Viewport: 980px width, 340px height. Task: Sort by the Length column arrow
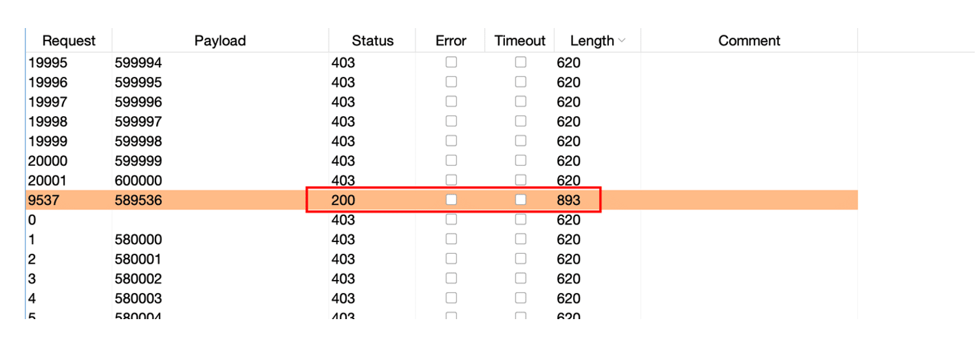coord(621,40)
